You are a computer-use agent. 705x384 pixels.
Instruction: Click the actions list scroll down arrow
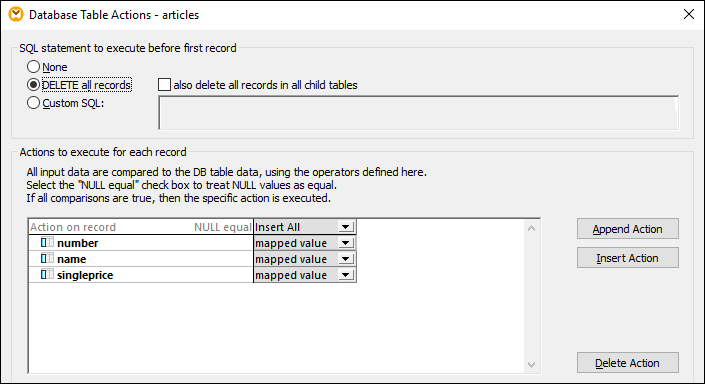click(x=531, y=365)
